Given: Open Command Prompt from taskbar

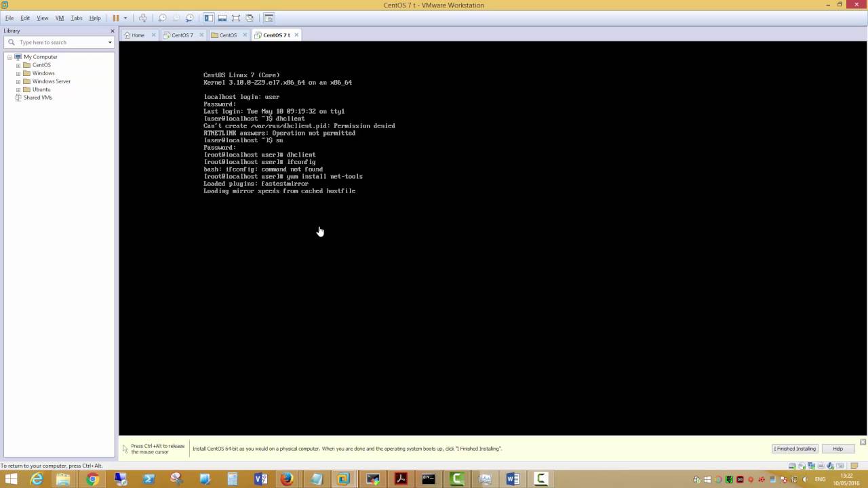Looking at the screenshot, I should coord(429,479).
